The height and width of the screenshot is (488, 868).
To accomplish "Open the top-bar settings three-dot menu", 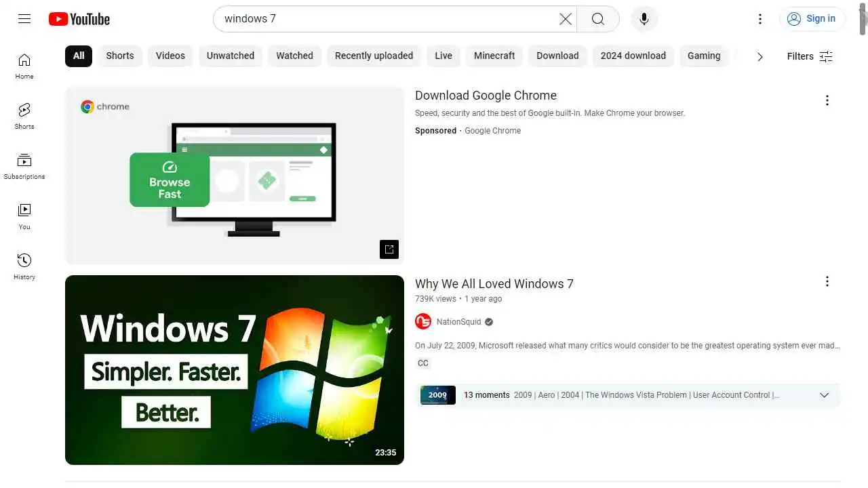I will click(x=760, y=19).
